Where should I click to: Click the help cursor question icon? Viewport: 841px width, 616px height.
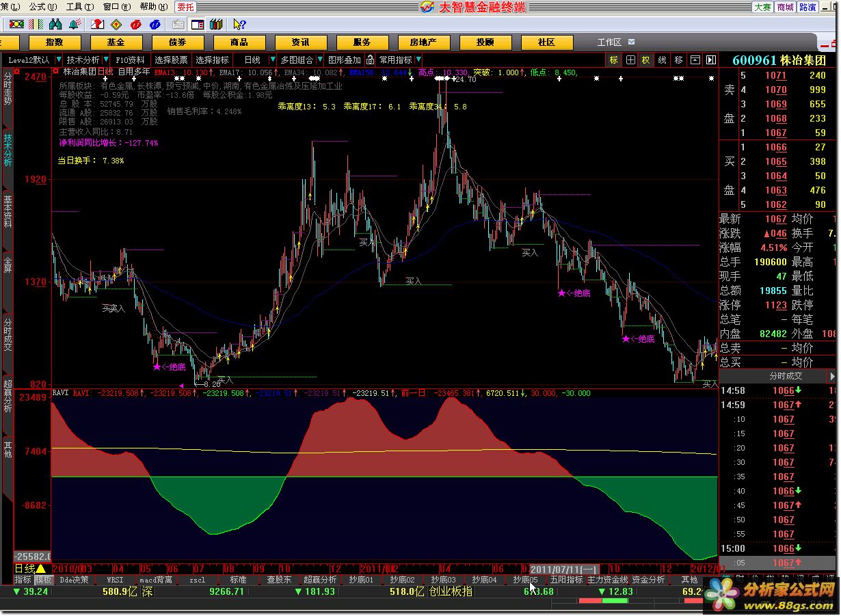click(x=239, y=24)
